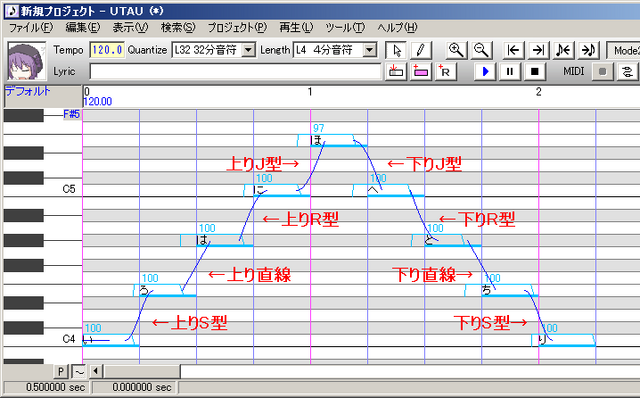Select the pencil draw tool
Viewport: 640px width, 398px height.
coord(421,51)
